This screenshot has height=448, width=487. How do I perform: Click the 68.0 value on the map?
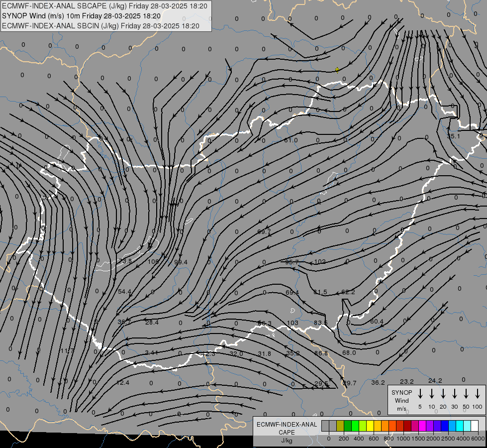coord(349,352)
